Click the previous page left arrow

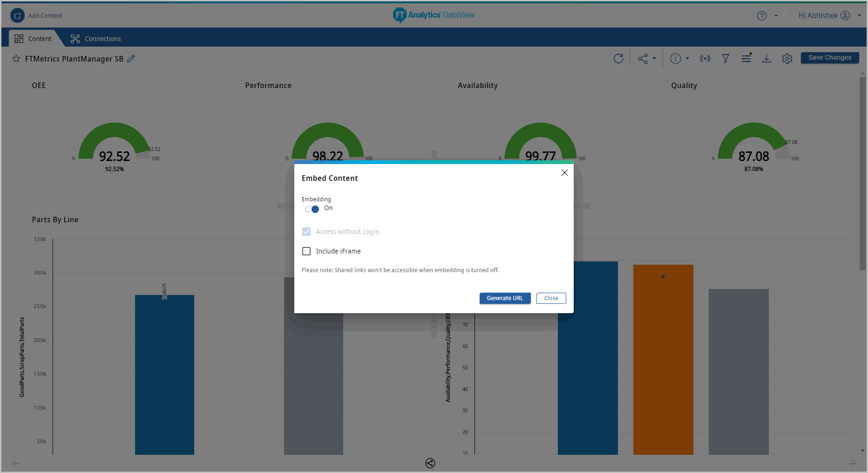point(16,463)
